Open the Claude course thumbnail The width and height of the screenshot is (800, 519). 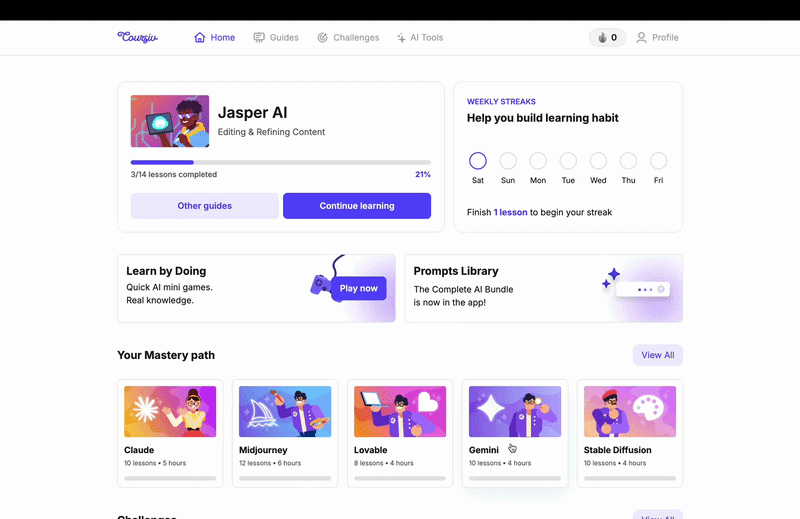[170, 411]
